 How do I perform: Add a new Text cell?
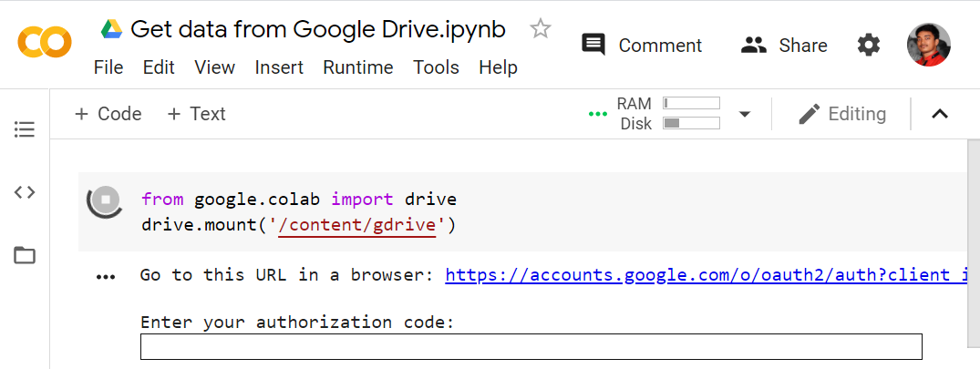[196, 114]
